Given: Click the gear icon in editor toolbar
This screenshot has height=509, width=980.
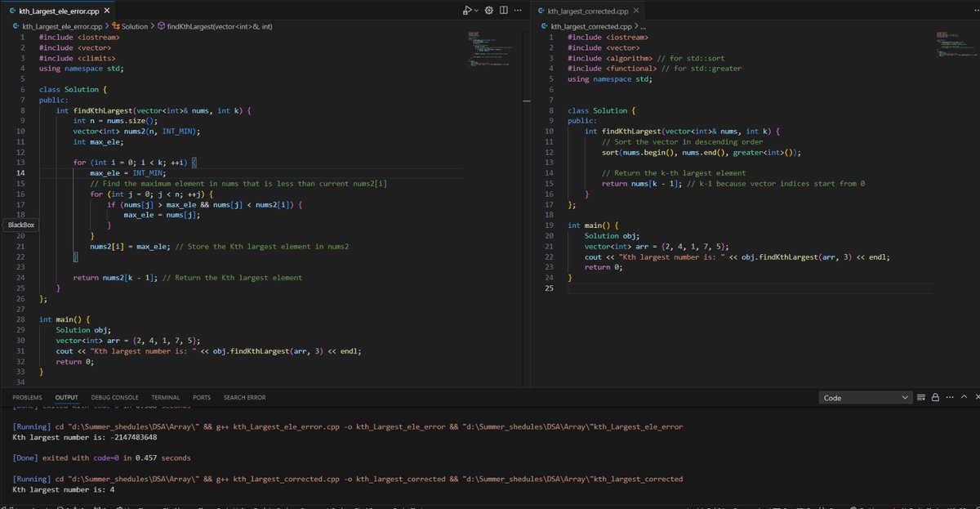Looking at the screenshot, I should 489,11.
